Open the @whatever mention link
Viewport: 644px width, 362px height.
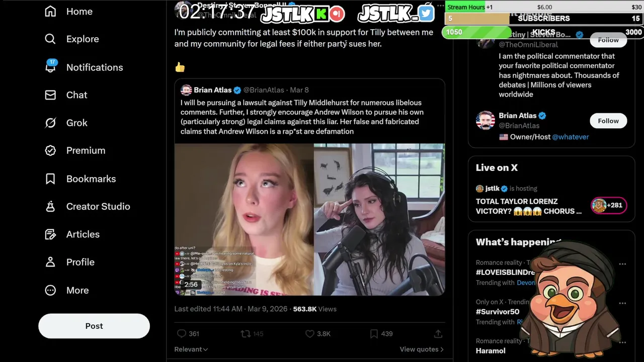point(571,137)
